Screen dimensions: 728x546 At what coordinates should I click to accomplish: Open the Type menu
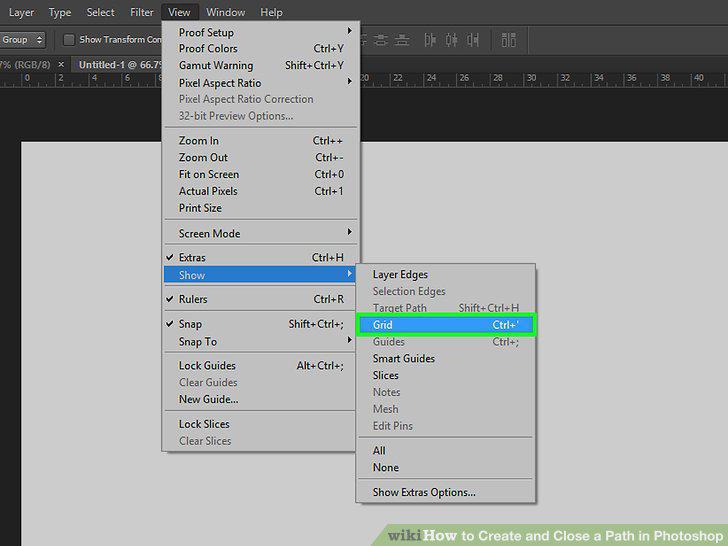pos(60,13)
